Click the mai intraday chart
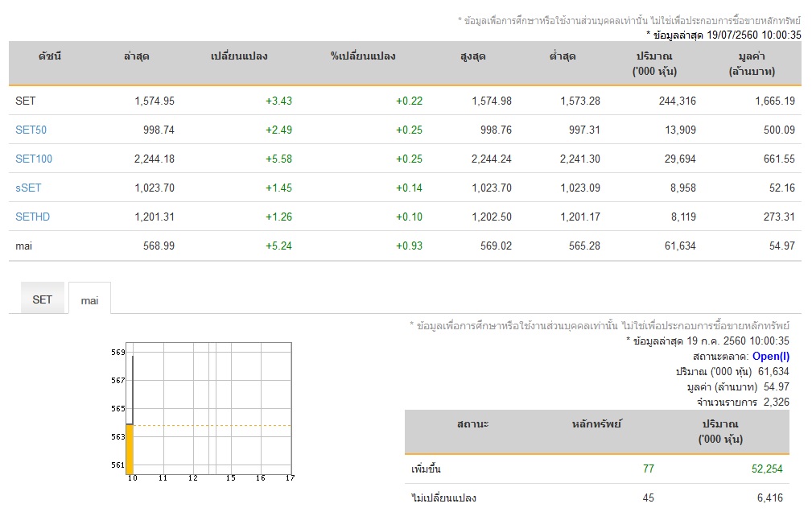This screenshot has height=512, width=812. 203,412
